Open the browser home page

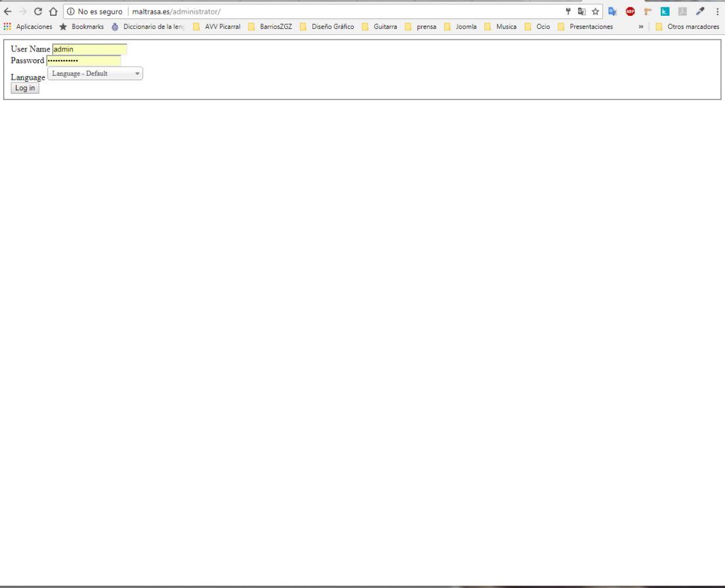(53, 12)
